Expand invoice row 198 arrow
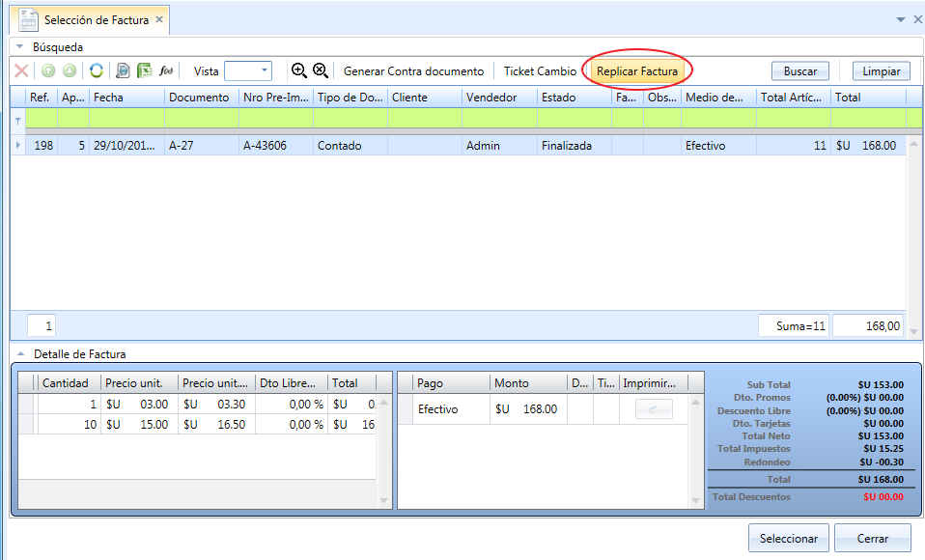The width and height of the screenshot is (925, 560). (x=17, y=145)
